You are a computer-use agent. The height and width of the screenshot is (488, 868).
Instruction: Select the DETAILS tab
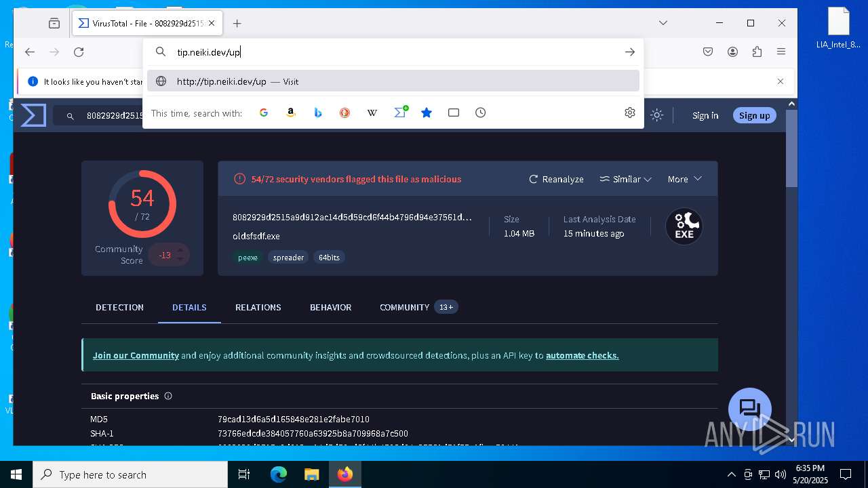click(x=189, y=307)
